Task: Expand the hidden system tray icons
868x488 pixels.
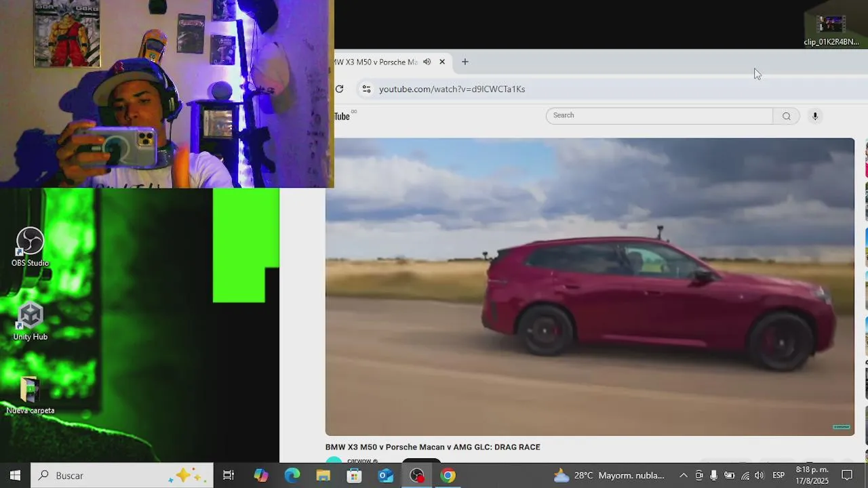Action: [x=684, y=476]
